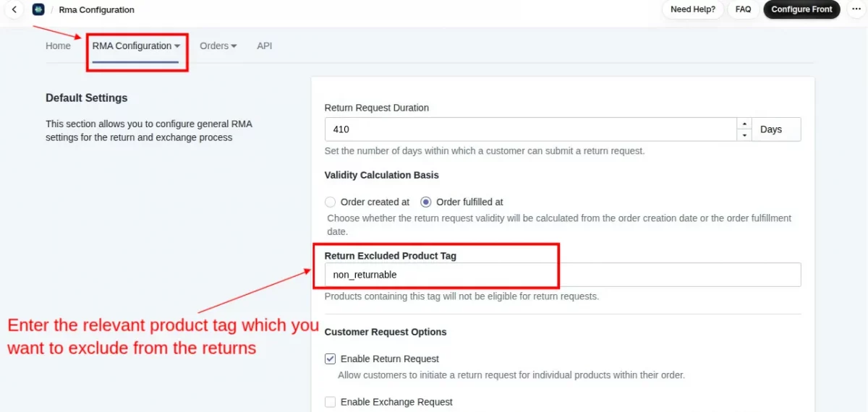The width and height of the screenshot is (868, 412).
Task: Click the Validity Calculation Basis label
Action: tap(381, 175)
